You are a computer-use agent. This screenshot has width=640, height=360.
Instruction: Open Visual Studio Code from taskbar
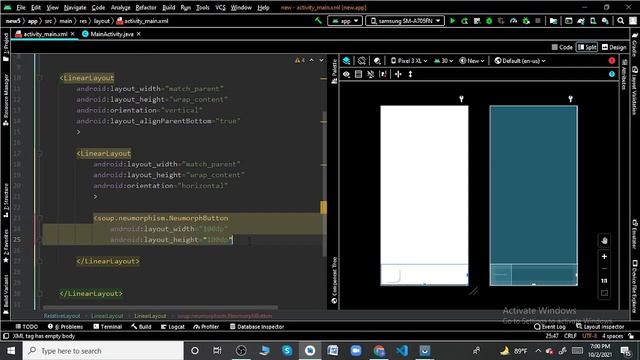tap(402, 351)
